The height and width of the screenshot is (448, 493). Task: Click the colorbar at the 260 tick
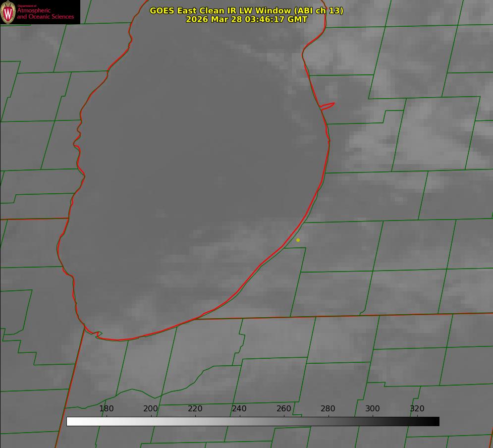(284, 421)
